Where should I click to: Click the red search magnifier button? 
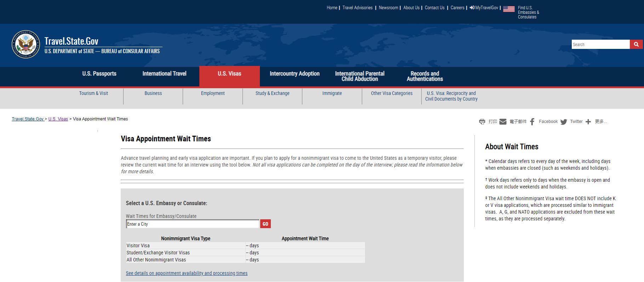pyautogui.click(x=636, y=44)
